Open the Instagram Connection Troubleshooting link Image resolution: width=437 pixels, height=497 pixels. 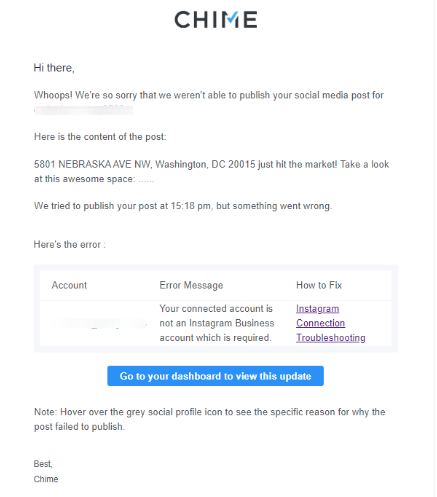click(330, 323)
